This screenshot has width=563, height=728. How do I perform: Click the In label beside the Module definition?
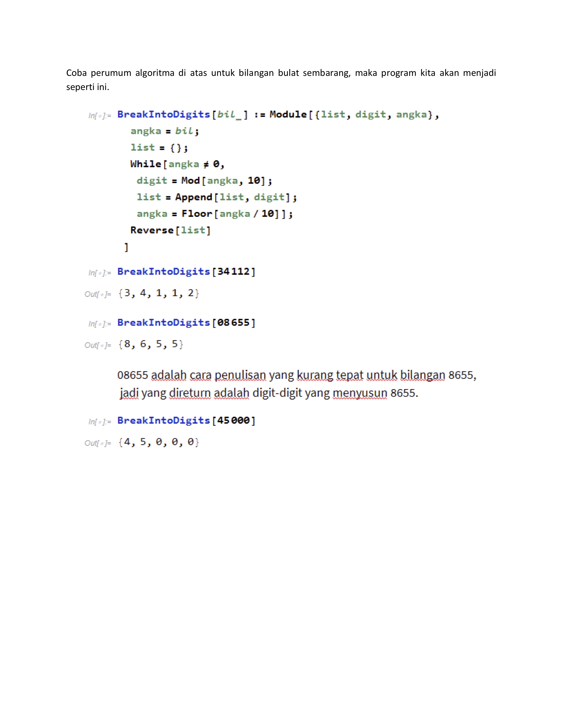click(x=100, y=116)
